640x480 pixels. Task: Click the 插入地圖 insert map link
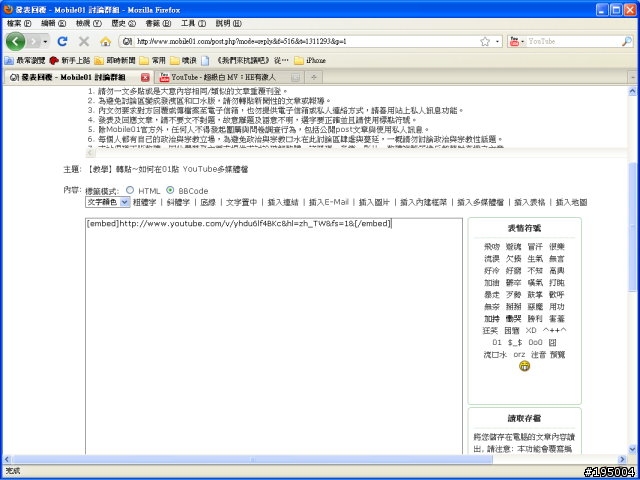571,202
